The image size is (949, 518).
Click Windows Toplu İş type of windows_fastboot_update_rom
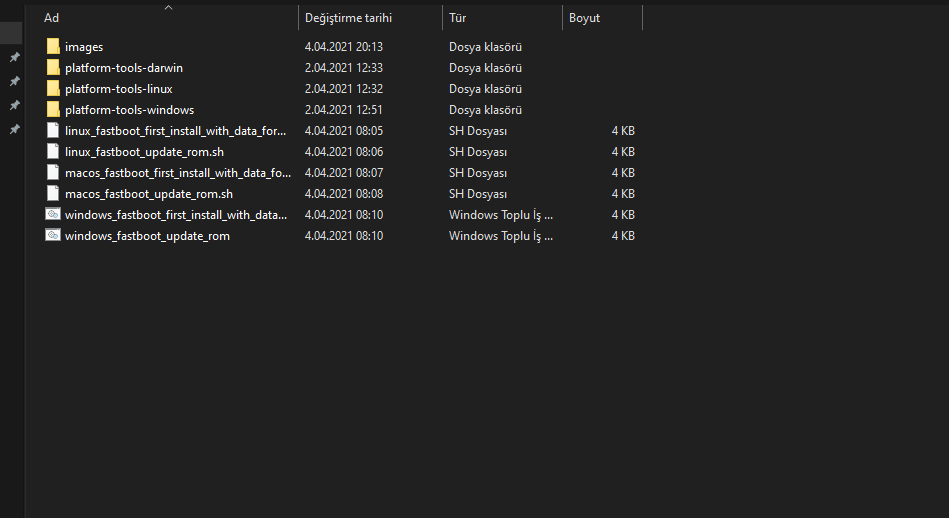[501, 235]
